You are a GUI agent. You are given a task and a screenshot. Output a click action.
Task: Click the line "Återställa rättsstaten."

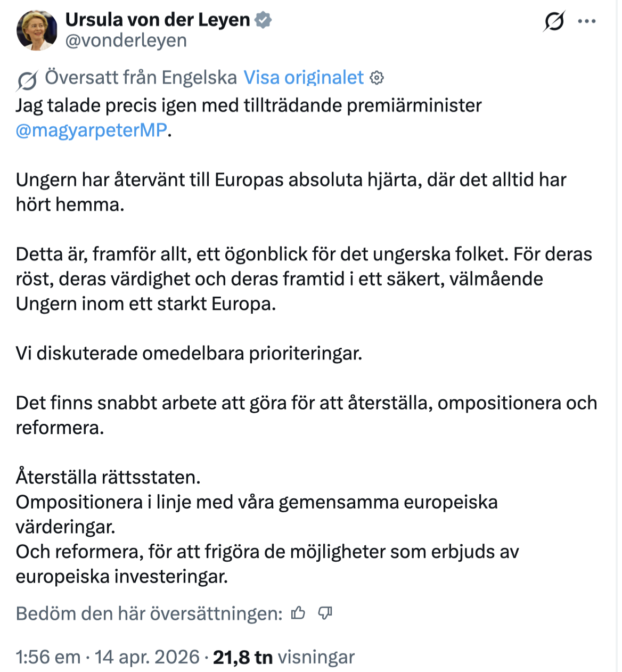(x=108, y=477)
